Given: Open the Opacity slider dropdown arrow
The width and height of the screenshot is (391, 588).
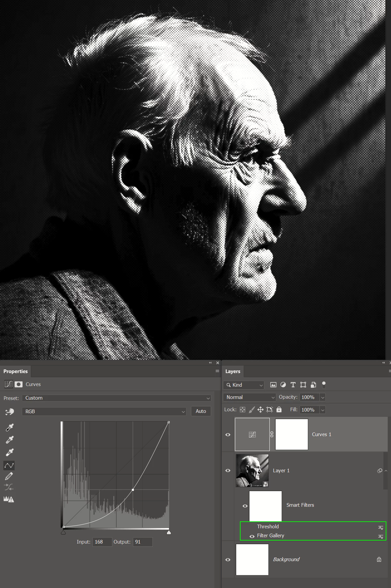Looking at the screenshot, I should pos(323,397).
